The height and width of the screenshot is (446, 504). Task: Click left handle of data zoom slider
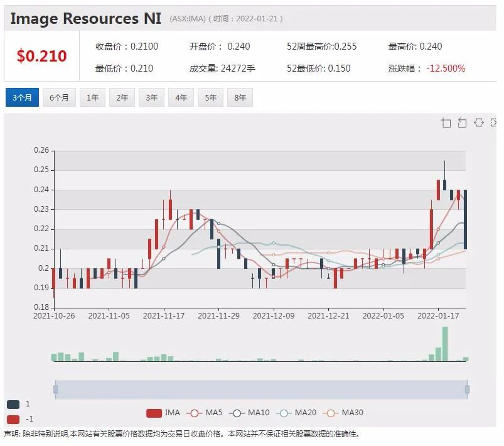click(x=55, y=389)
